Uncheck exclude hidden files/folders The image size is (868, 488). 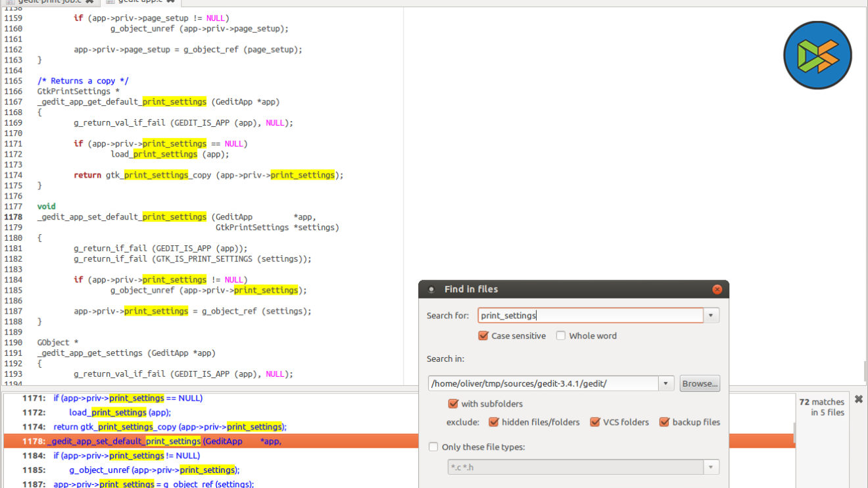click(x=494, y=422)
